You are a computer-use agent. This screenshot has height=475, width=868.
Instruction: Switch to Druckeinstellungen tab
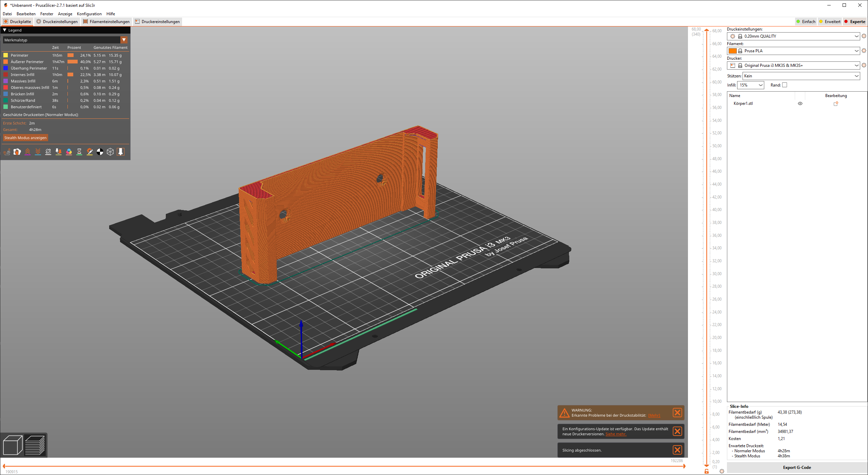57,22
